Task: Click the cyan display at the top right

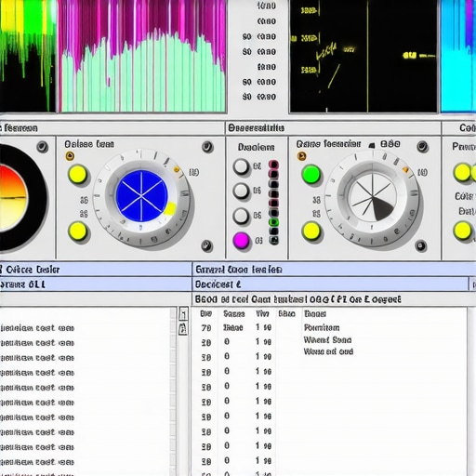Action: click(458, 56)
